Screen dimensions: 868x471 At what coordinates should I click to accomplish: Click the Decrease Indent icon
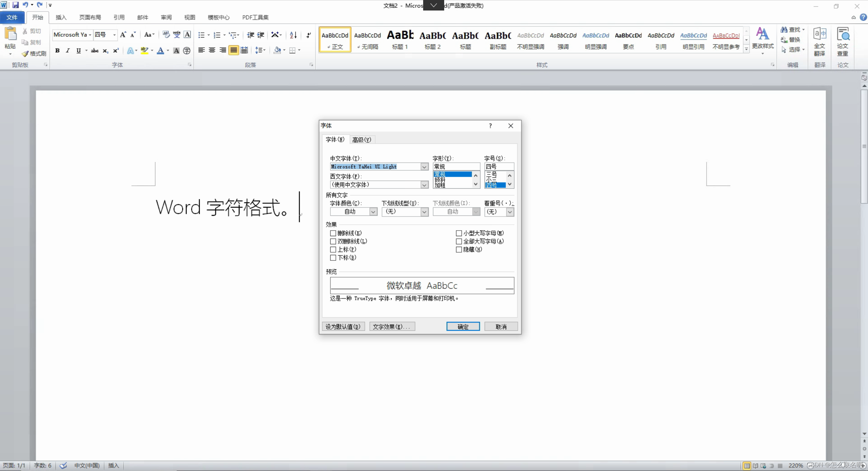click(x=250, y=35)
